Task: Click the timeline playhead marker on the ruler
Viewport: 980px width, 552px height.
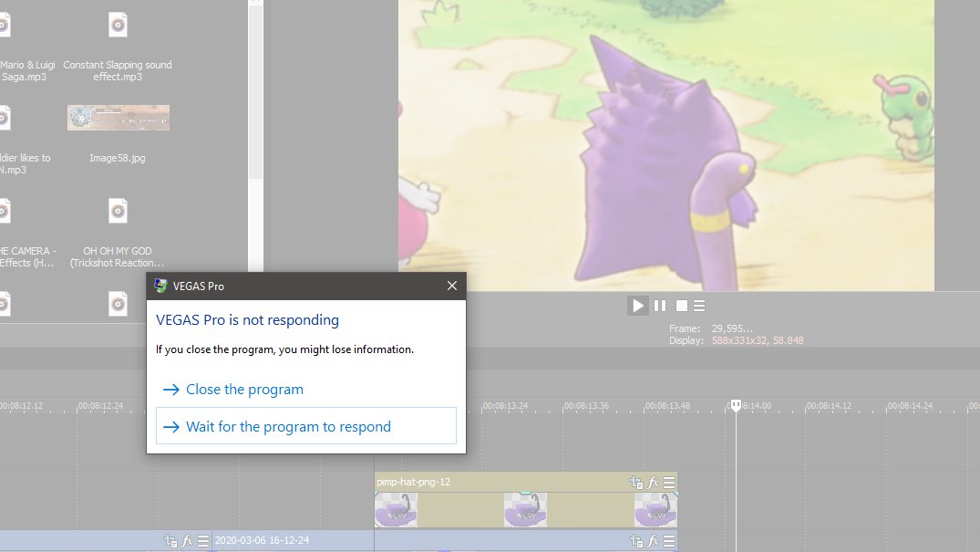Action: tap(736, 405)
